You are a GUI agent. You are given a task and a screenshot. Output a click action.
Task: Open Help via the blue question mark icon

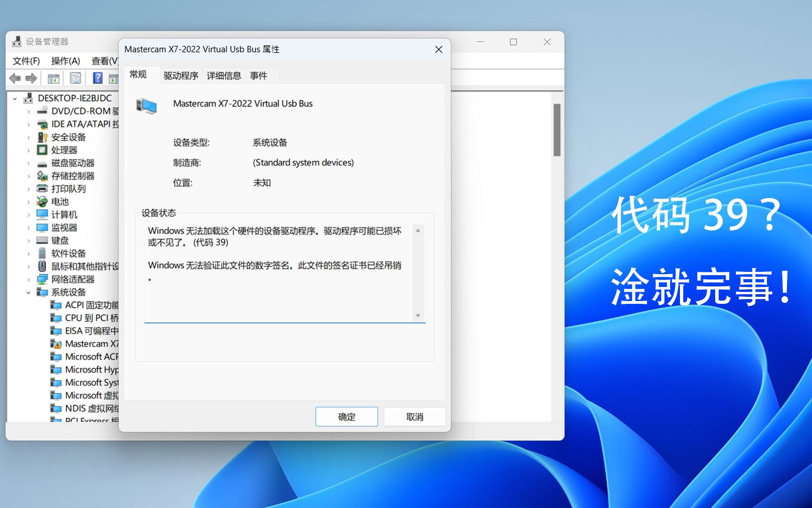[x=97, y=78]
